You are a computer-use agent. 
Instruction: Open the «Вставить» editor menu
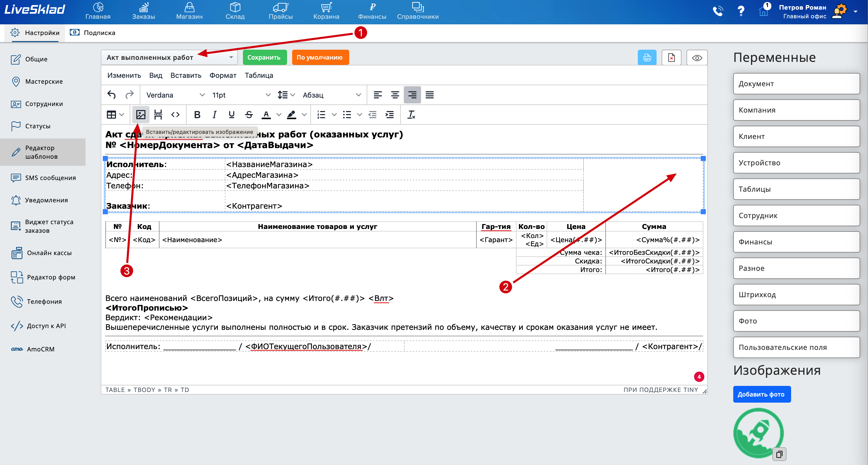pos(186,75)
